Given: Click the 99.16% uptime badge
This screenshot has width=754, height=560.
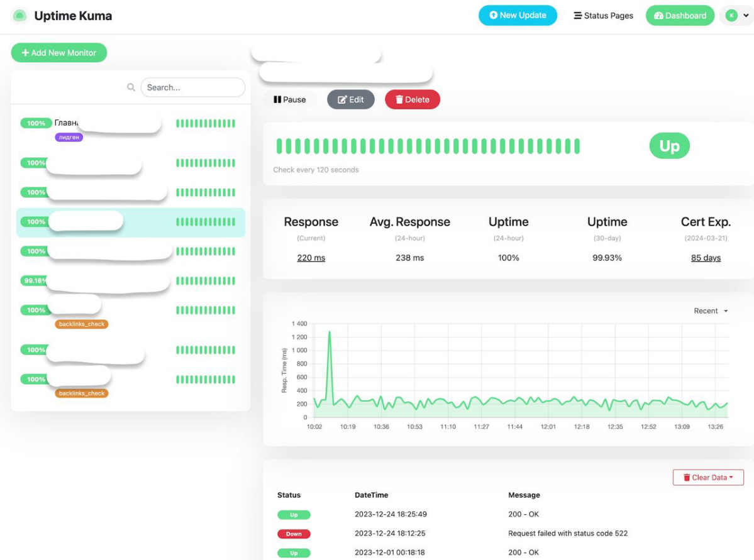Looking at the screenshot, I should 35,280.
